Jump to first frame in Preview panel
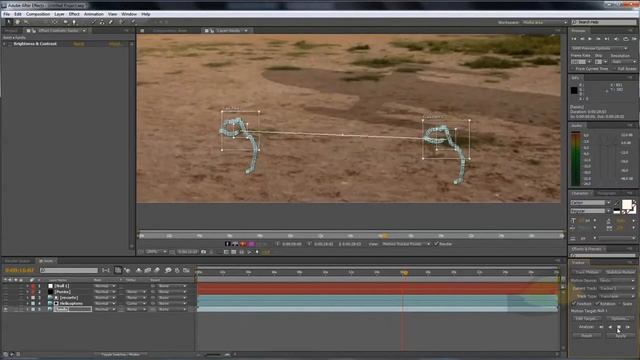 coord(574,39)
